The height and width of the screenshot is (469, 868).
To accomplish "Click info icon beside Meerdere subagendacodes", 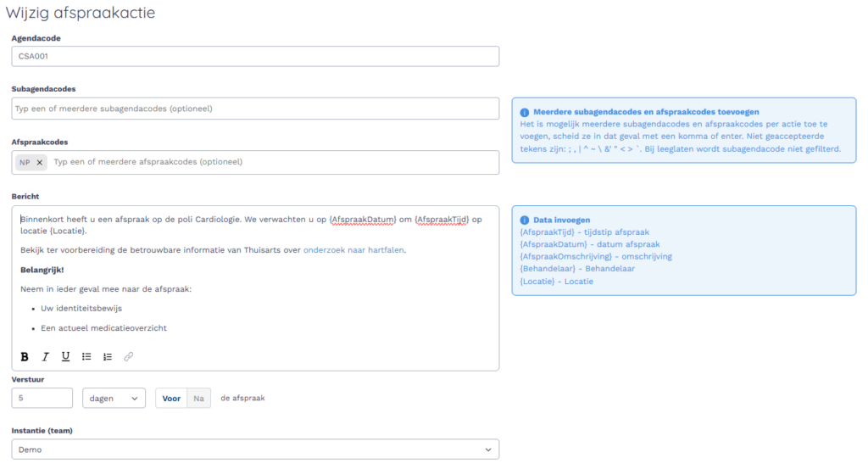I will (x=525, y=112).
